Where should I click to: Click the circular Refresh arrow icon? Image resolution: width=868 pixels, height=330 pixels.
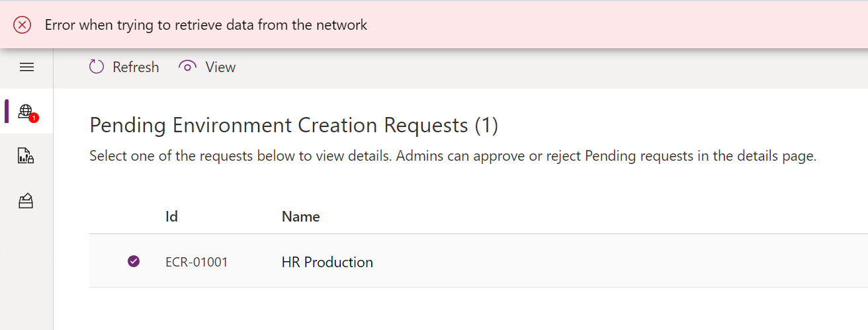pos(97,67)
